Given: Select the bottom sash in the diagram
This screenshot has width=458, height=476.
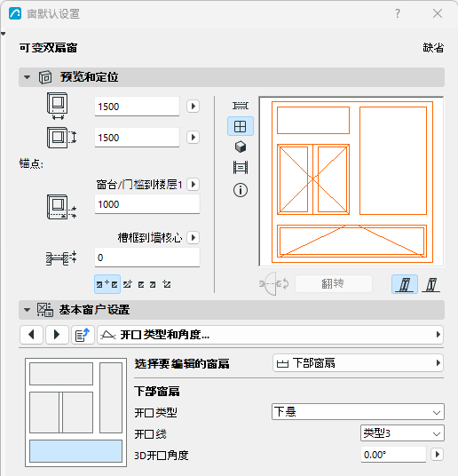Looking at the screenshot, I should pos(75,451).
